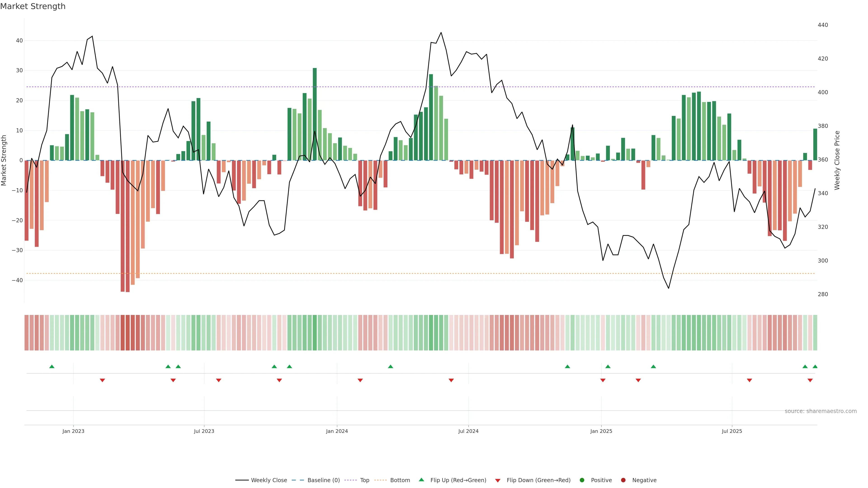Screen dimensions: 868x488
Task: Click the Flip Down red triangle legend icon
Action: [x=498, y=480]
